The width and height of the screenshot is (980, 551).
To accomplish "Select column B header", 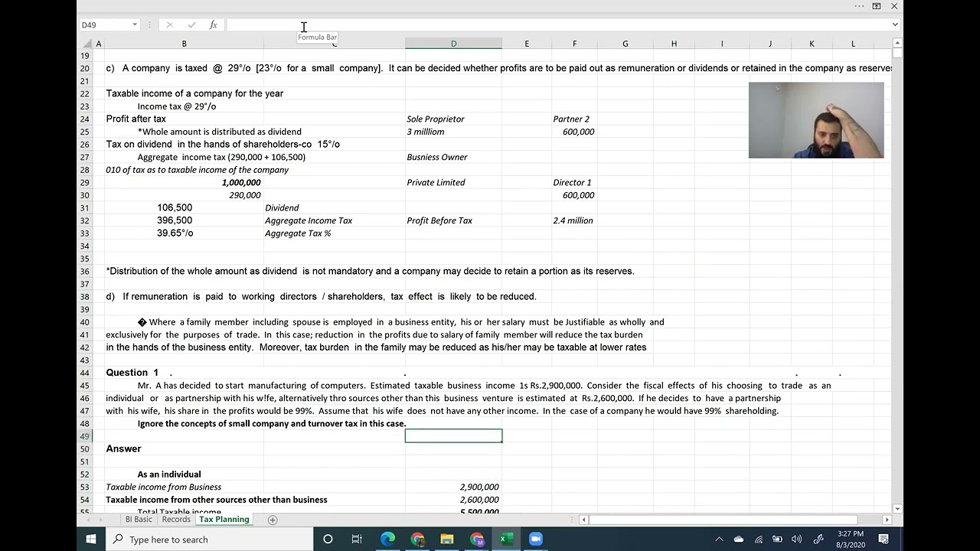I will click(184, 44).
